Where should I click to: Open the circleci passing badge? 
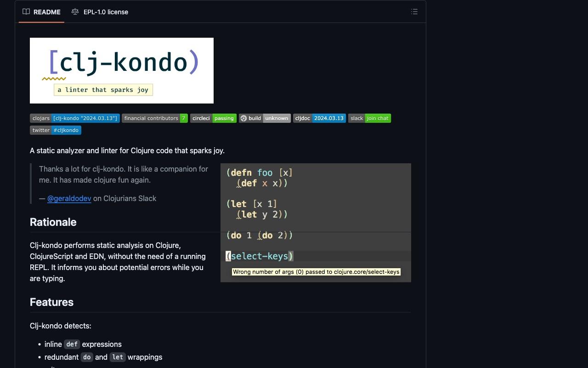213,118
